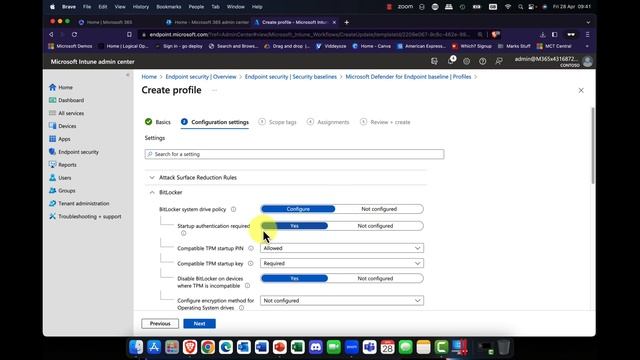Open Configure encryption method for OS drives dropdown
Image resolution: width=640 pixels, height=360 pixels.
coord(342,300)
